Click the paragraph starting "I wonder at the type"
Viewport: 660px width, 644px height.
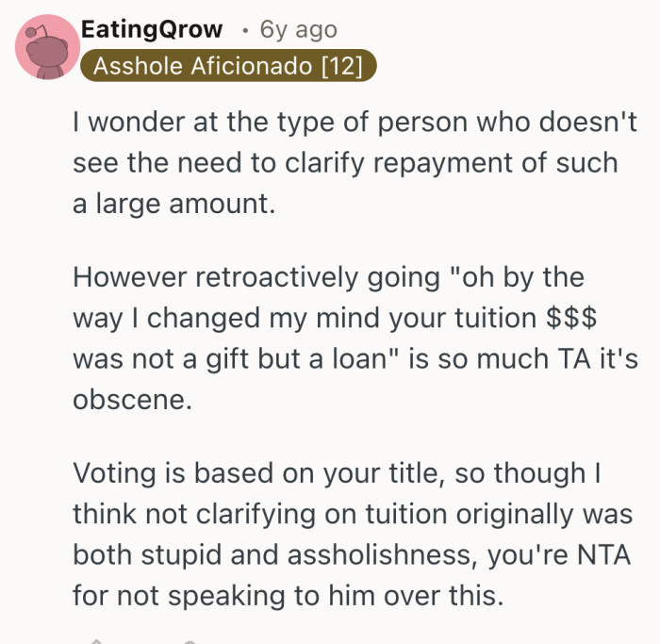click(x=345, y=163)
